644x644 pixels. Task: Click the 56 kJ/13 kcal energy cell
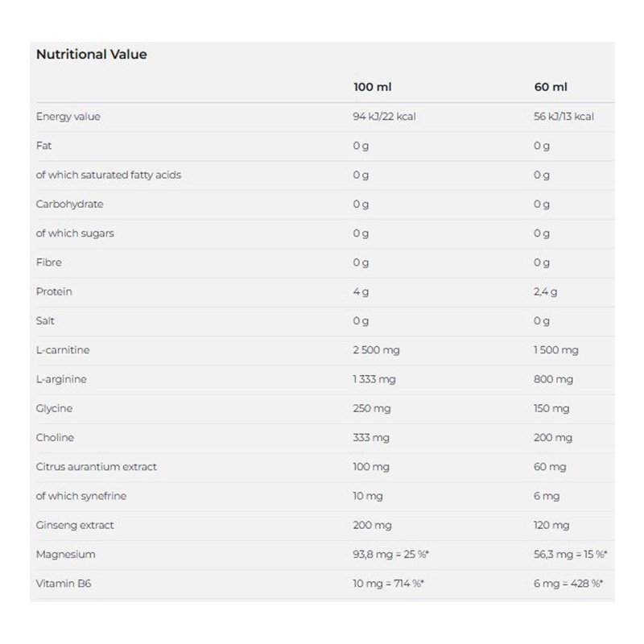tap(563, 117)
